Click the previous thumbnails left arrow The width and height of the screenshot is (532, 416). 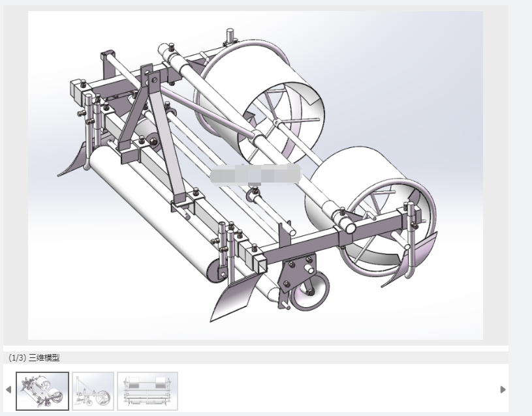click(8, 389)
